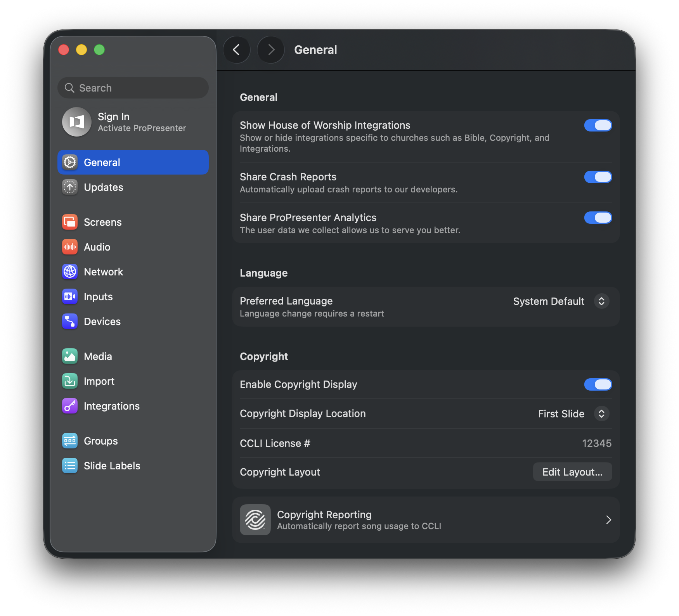Go back with the left chevron button

pos(237,50)
